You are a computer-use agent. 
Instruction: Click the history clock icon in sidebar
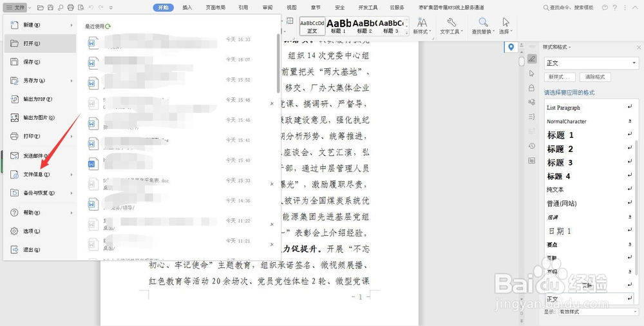(532, 146)
